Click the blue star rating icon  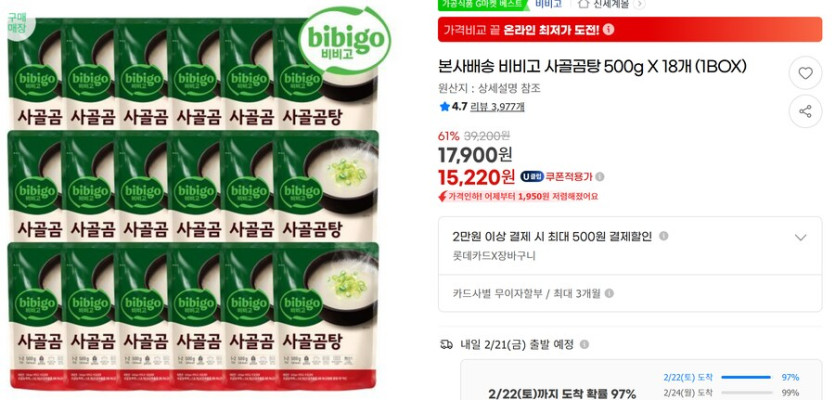click(x=445, y=107)
